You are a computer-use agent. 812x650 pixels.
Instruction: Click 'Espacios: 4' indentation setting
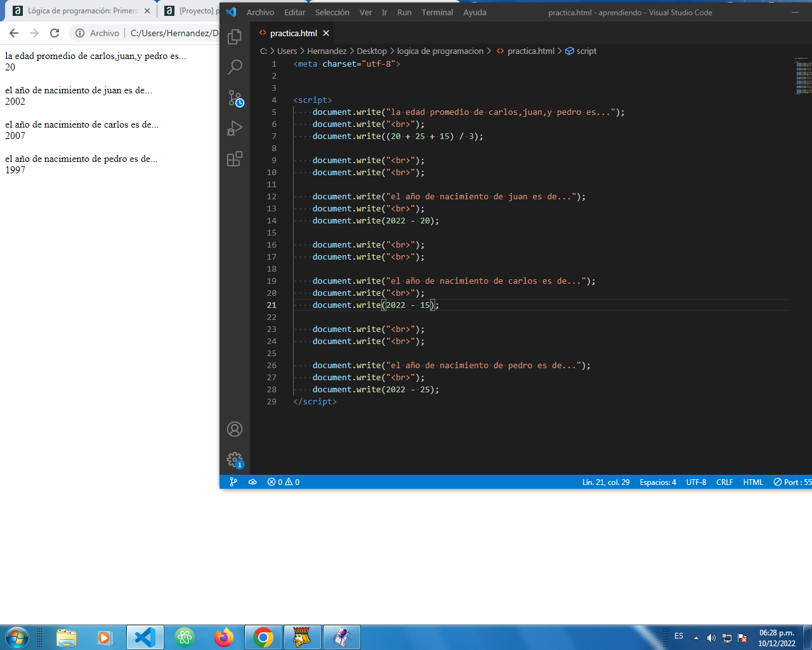[658, 482]
